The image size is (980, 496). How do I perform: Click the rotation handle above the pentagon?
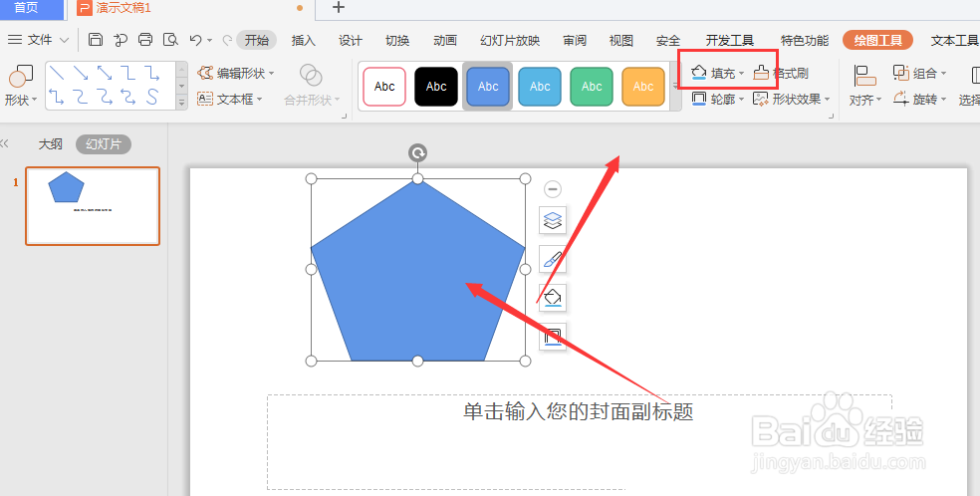pyautogui.click(x=417, y=153)
